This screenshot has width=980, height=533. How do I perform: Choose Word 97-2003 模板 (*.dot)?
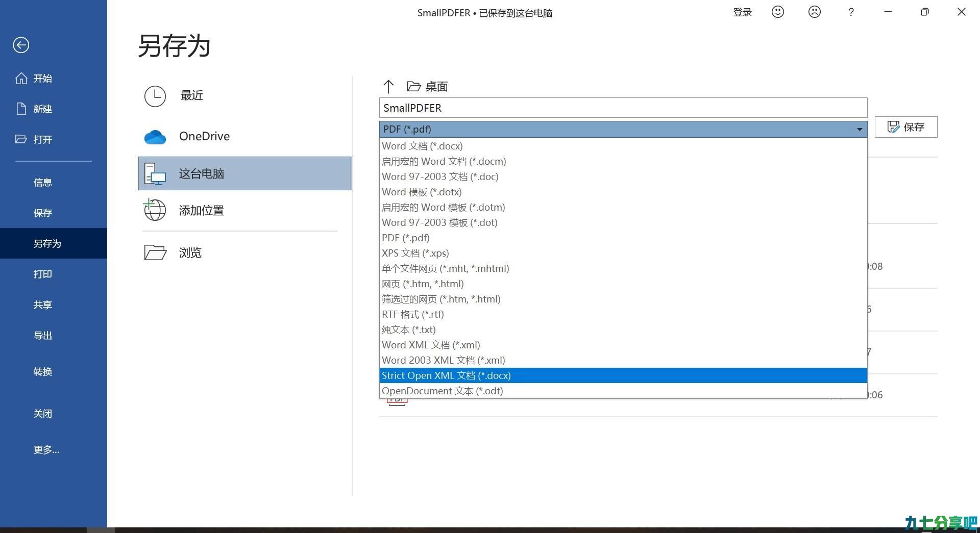623,222
